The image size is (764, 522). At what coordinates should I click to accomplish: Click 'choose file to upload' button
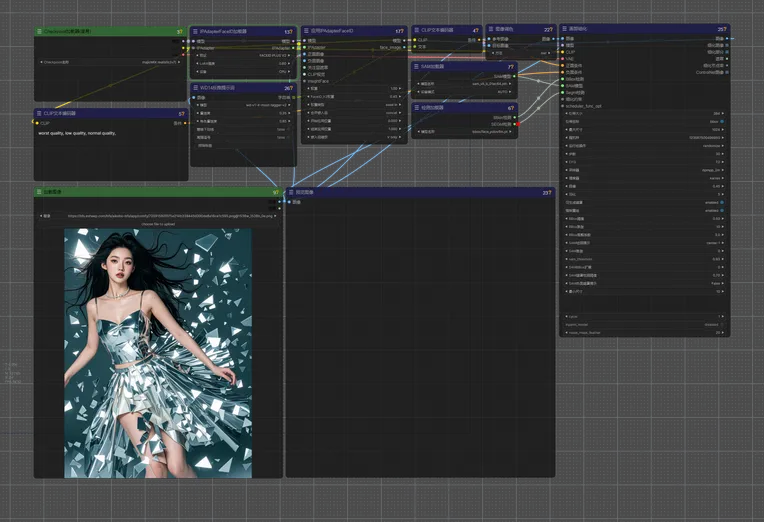(158, 224)
